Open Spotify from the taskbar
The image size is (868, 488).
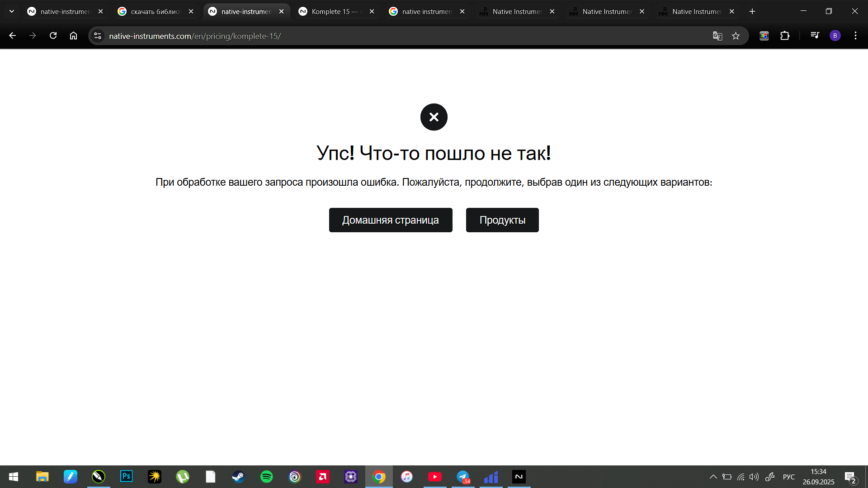(267, 477)
